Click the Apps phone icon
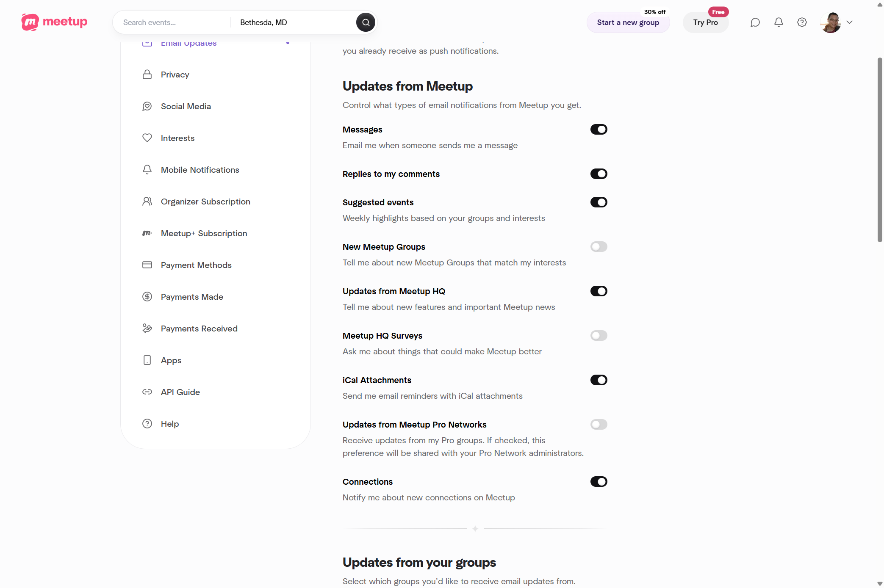The image size is (884, 588). tap(147, 360)
